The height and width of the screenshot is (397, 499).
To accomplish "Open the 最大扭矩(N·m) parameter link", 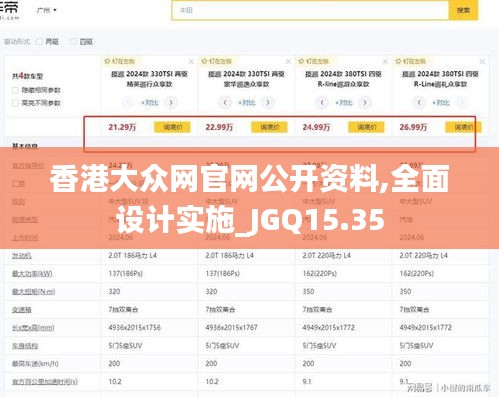I will pos(33,292).
